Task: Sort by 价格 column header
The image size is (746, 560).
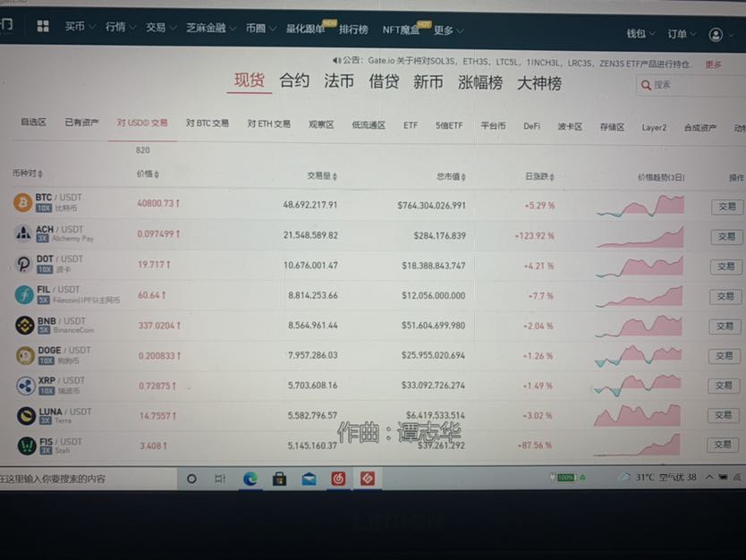Action: pyautogui.click(x=148, y=174)
